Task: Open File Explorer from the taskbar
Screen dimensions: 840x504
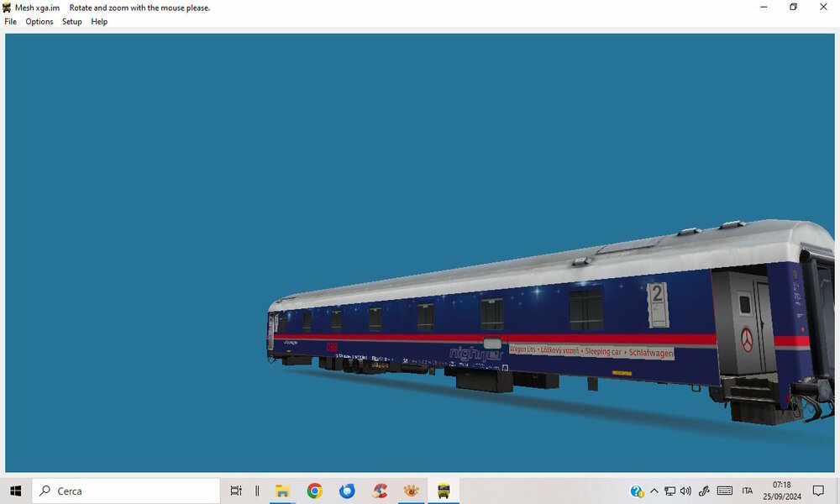Action: coord(282,491)
